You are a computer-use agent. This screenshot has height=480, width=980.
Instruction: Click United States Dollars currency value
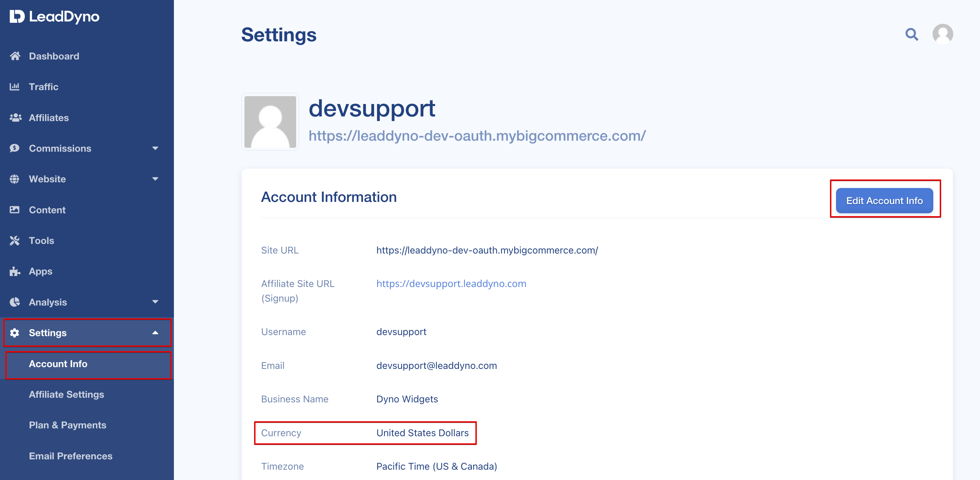[x=422, y=433]
